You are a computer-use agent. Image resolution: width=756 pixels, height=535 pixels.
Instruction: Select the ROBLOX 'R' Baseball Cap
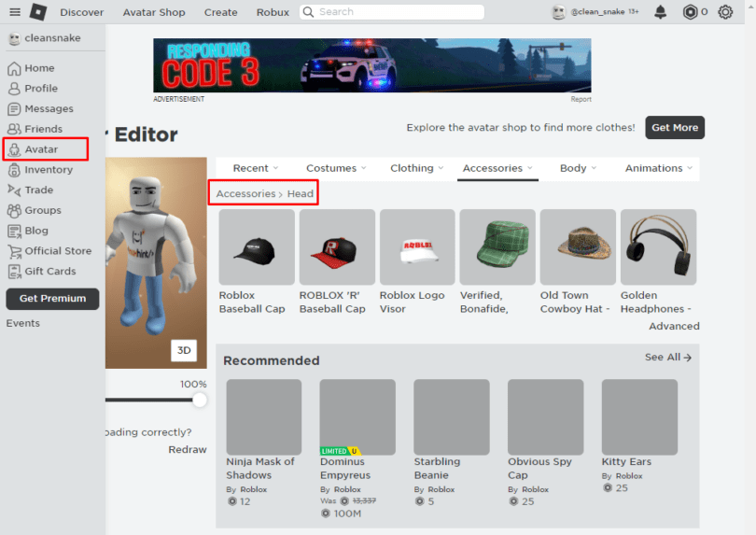(337, 247)
